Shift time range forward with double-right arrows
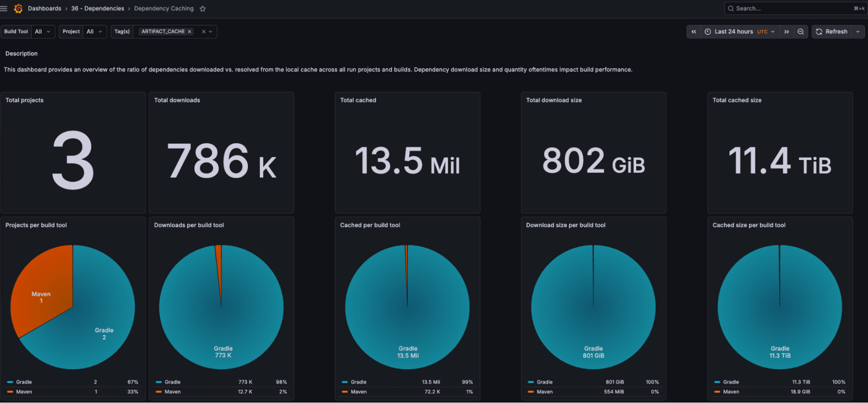Screen dimensions: 868x403 (786, 31)
